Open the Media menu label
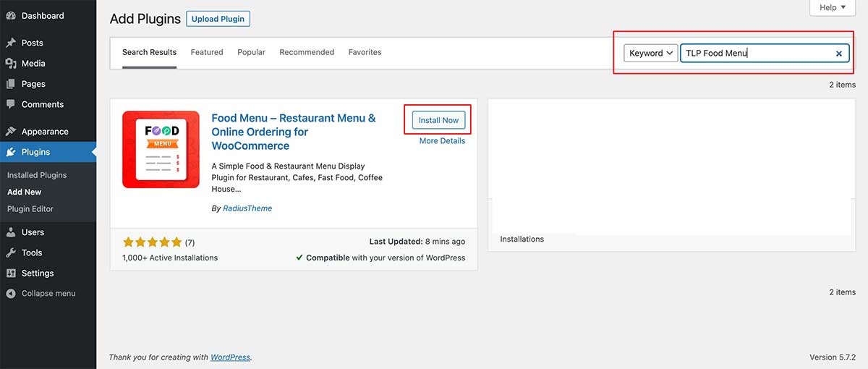The height and width of the screenshot is (369, 868). [x=33, y=64]
